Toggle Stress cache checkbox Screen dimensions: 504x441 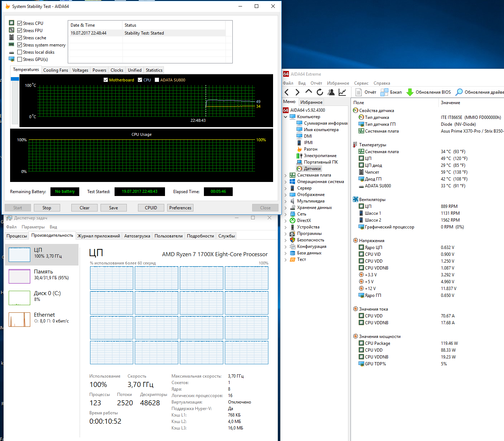[20, 38]
